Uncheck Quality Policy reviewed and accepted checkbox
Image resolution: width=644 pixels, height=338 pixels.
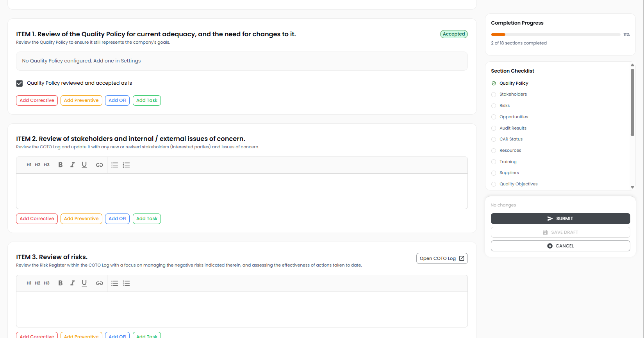(20, 84)
